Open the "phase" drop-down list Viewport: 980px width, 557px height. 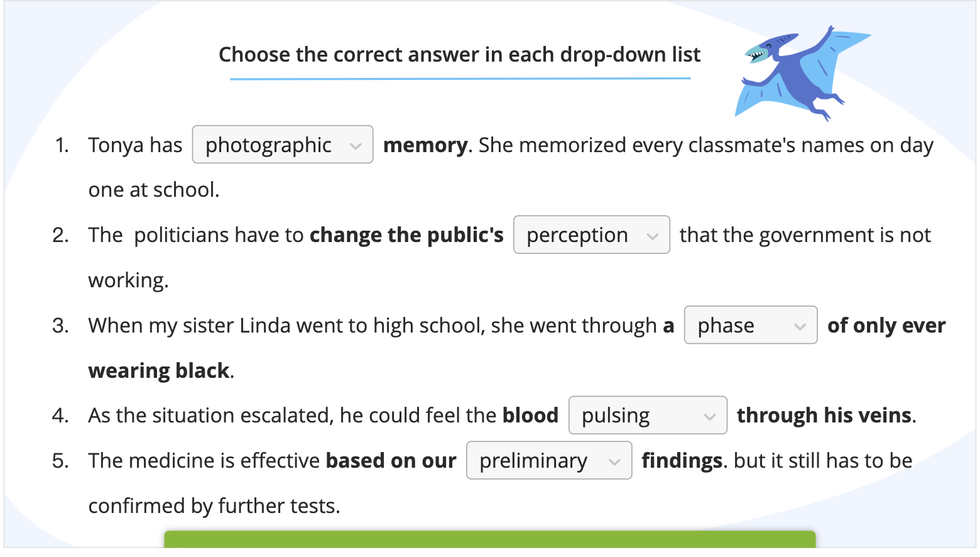click(x=751, y=325)
